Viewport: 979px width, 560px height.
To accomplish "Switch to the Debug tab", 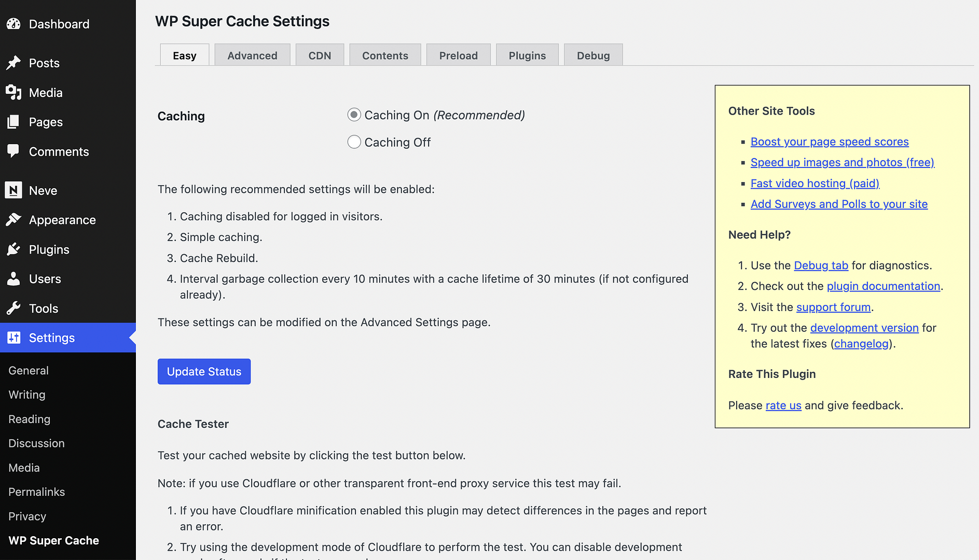I will (593, 55).
